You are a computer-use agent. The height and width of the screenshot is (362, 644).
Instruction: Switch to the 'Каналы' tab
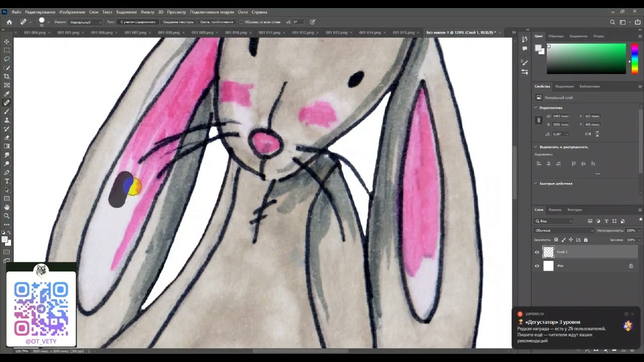(x=555, y=210)
